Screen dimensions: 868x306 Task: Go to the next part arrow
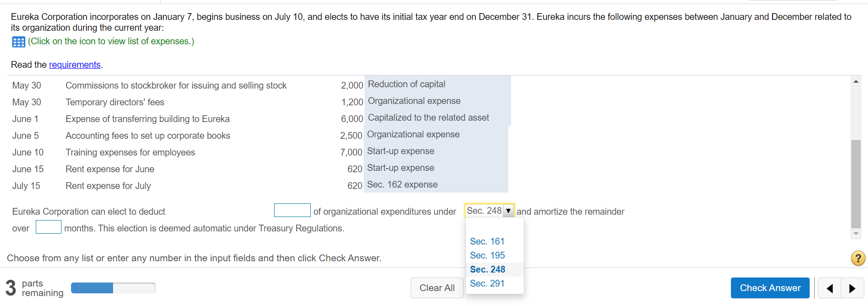pos(852,288)
